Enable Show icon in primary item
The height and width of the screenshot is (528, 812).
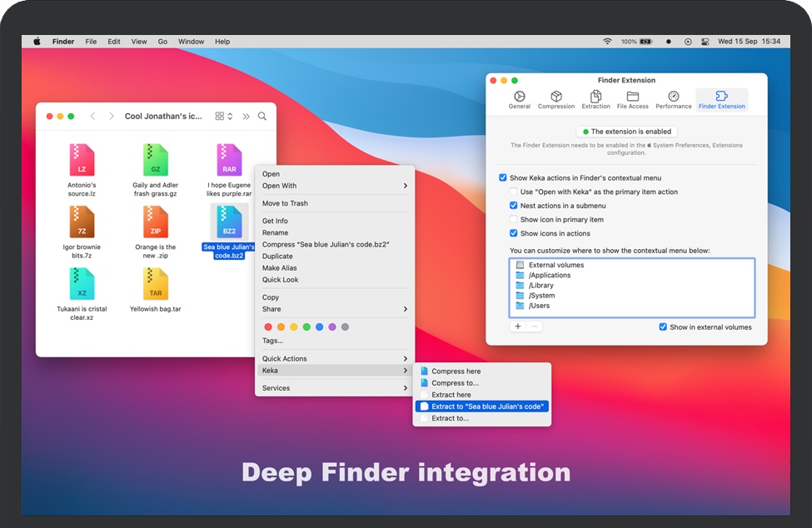[x=514, y=220]
